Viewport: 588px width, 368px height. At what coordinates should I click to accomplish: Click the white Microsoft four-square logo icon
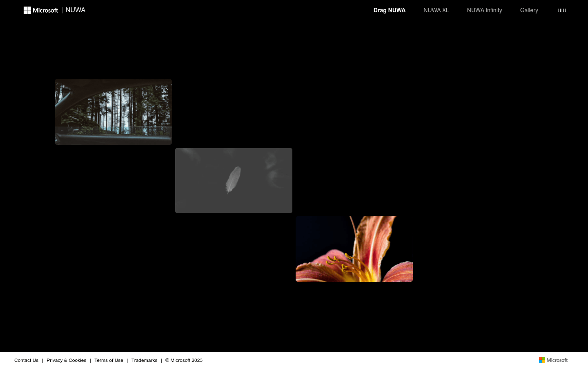[x=27, y=10]
